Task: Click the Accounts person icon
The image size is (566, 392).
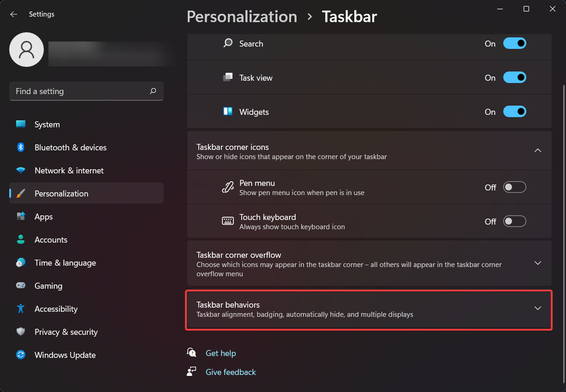Action: (21, 239)
